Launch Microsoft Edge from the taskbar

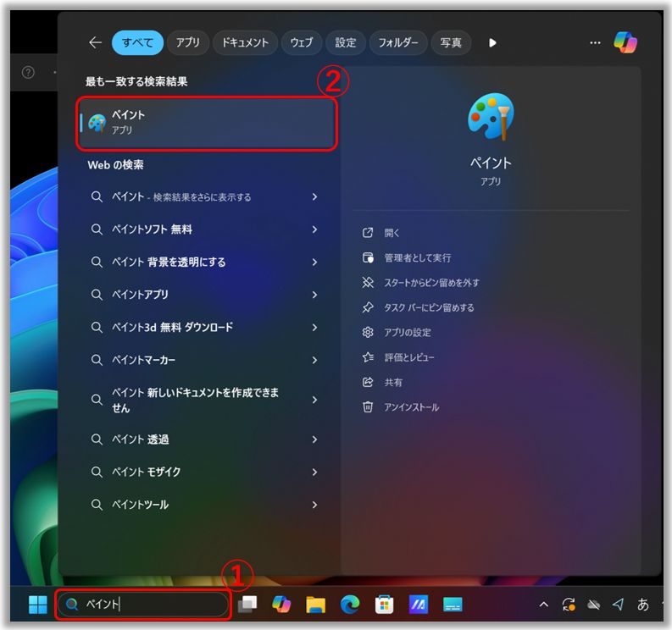pyautogui.click(x=350, y=605)
